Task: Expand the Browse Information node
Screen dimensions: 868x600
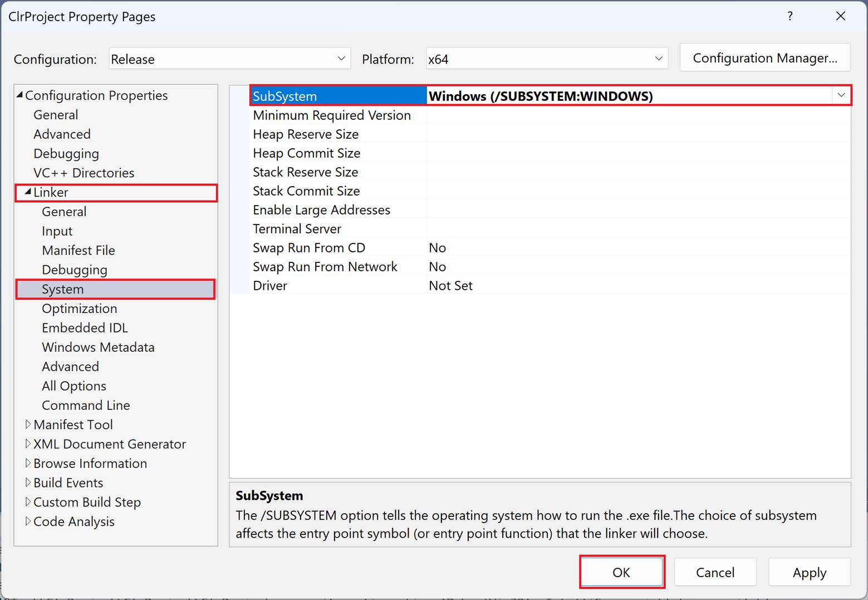Action: (28, 464)
